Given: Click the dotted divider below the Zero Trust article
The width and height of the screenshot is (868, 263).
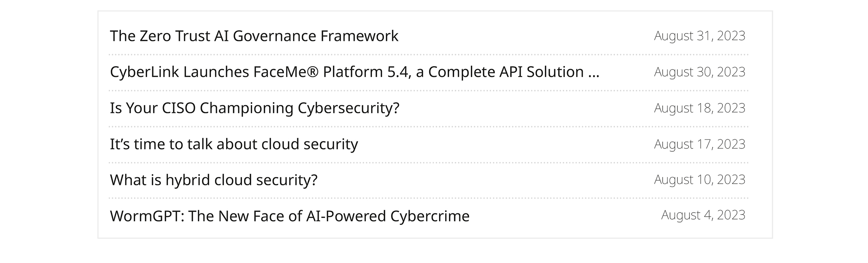Looking at the screenshot, I should click(x=428, y=55).
